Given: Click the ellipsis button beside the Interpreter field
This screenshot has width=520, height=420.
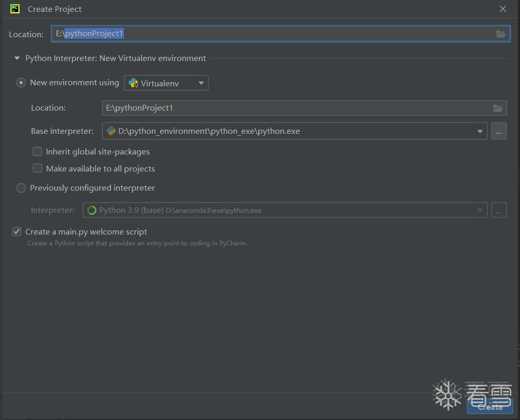Looking at the screenshot, I should 499,210.
